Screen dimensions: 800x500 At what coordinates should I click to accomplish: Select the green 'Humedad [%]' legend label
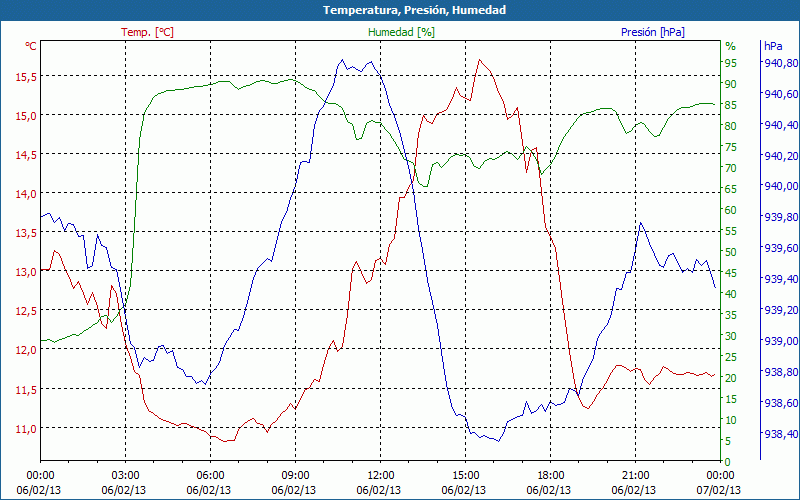click(402, 32)
